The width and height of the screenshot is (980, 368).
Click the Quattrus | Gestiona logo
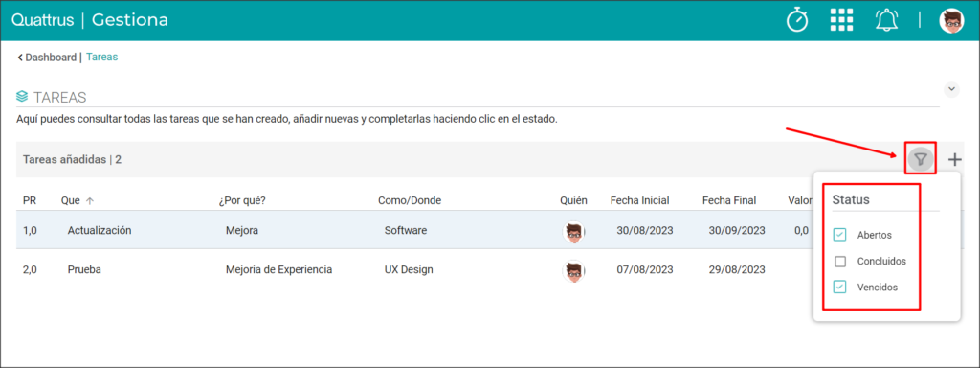point(89,20)
